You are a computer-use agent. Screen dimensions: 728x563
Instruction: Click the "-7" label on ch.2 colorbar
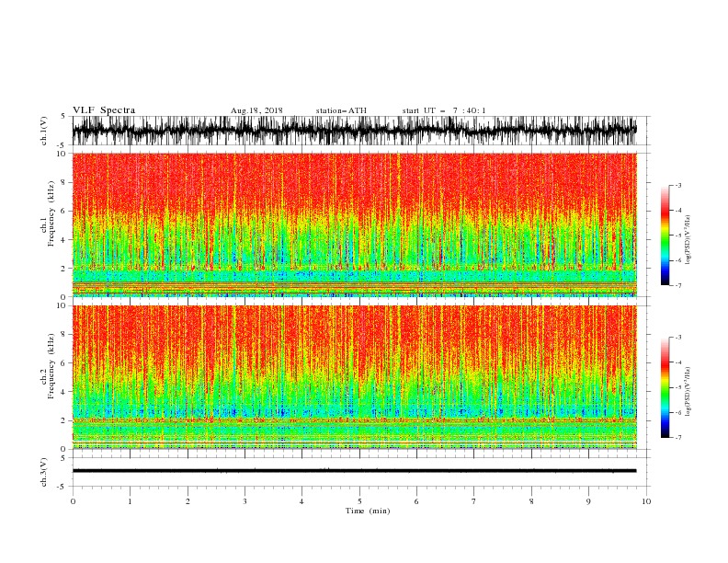[678, 438]
